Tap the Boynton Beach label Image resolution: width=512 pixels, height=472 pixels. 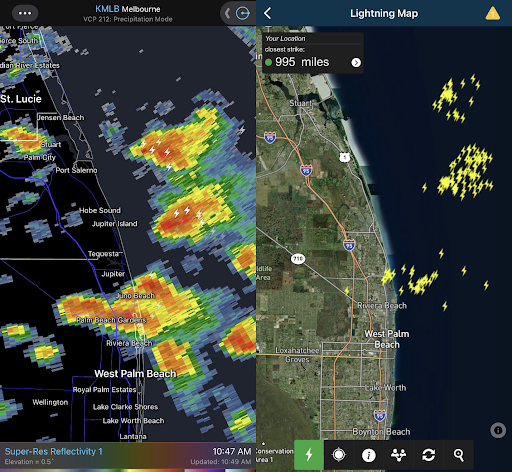click(x=381, y=432)
